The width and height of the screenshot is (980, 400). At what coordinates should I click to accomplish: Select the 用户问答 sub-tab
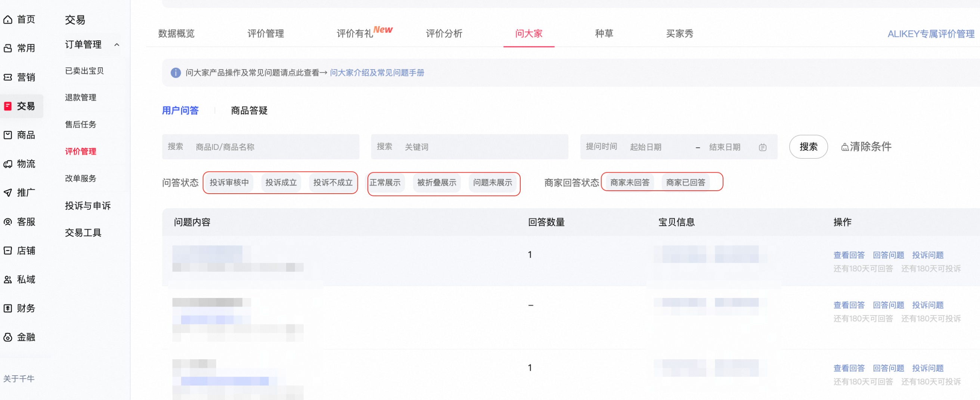point(180,111)
